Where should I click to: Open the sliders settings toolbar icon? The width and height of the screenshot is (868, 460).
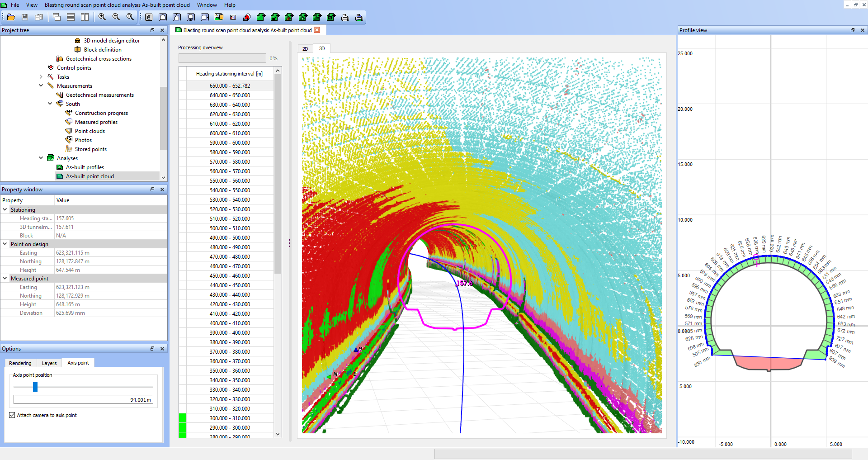[x=233, y=17]
